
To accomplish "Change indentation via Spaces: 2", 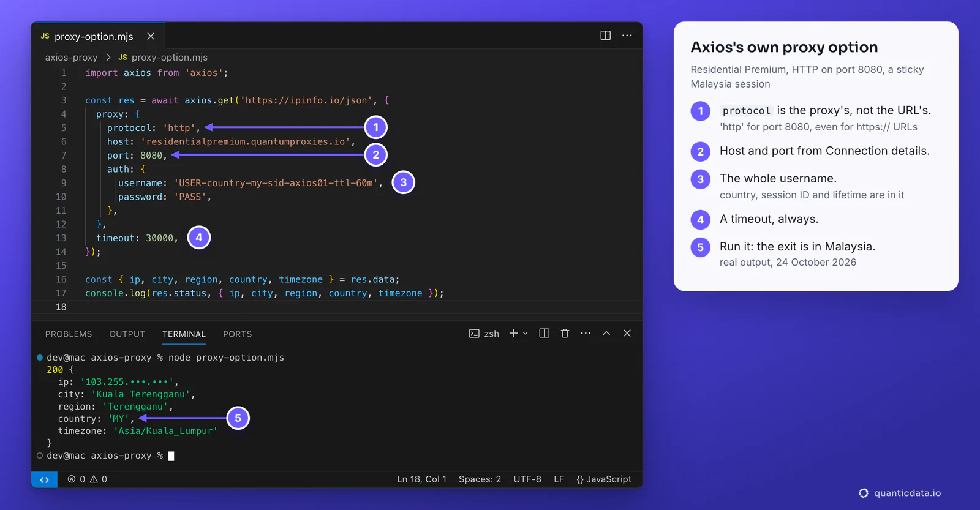I will pyautogui.click(x=480, y=479).
